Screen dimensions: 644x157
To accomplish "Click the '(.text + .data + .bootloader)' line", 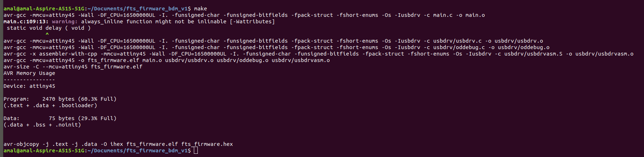I will 50,105.
